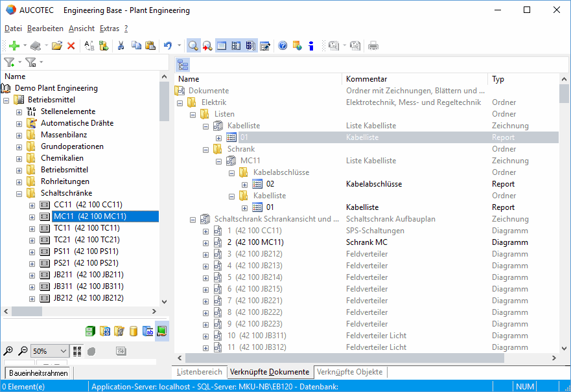
Task: Click the green filing cabinet icon
Action: (x=90, y=331)
